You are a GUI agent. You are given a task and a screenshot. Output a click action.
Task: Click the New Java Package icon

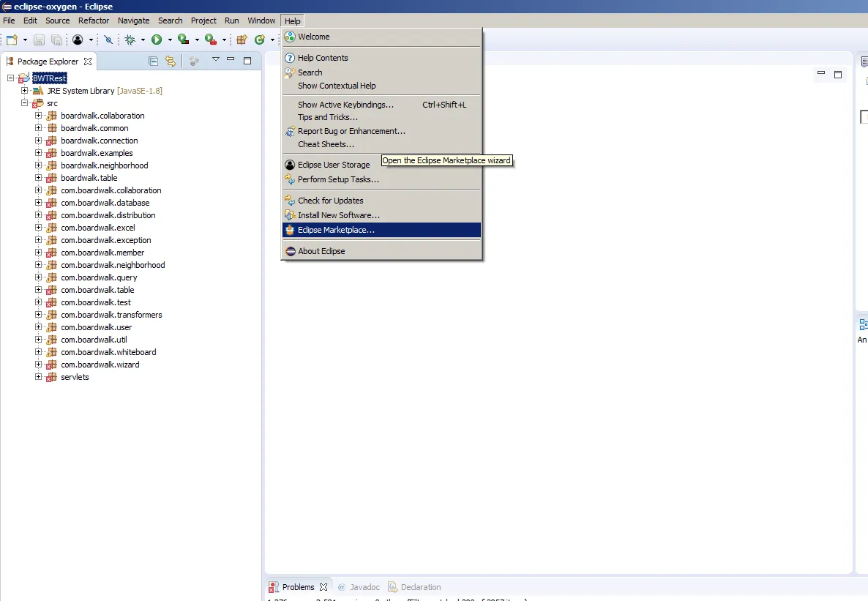click(x=242, y=40)
